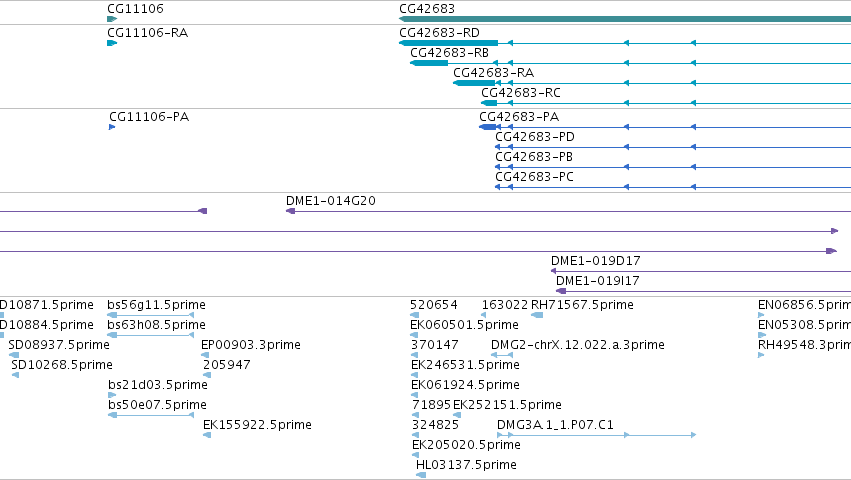Click the CG42683 gene bar
The width and height of the screenshot is (851, 480).
tap(625, 19)
